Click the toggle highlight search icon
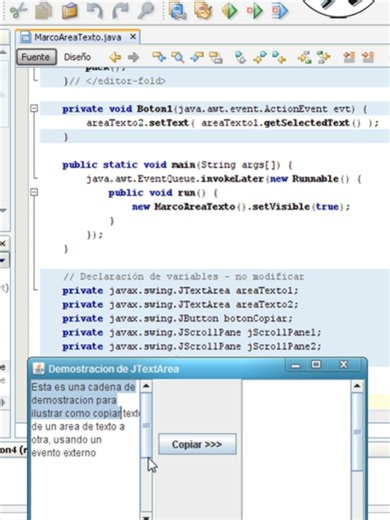 (216, 57)
